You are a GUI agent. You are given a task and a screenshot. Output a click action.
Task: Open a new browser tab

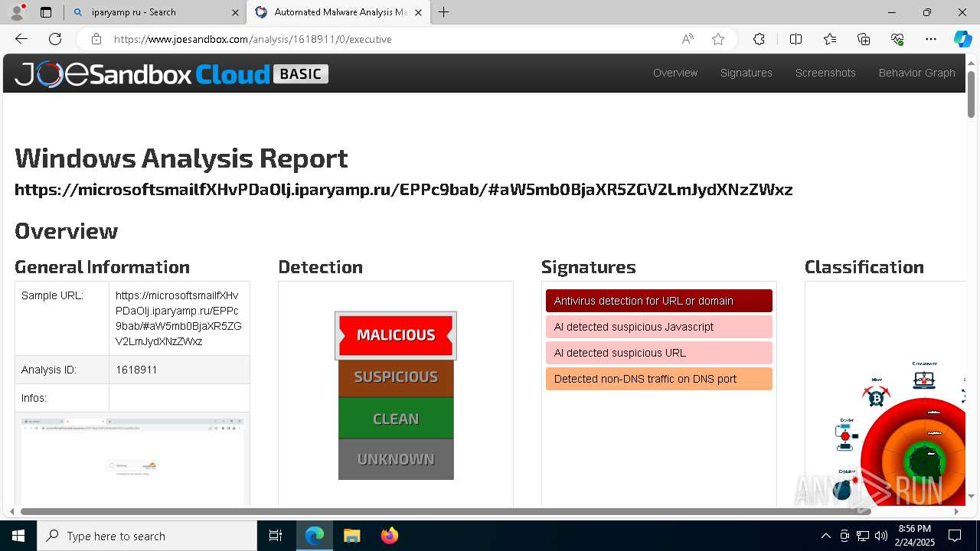tap(444, 12)
